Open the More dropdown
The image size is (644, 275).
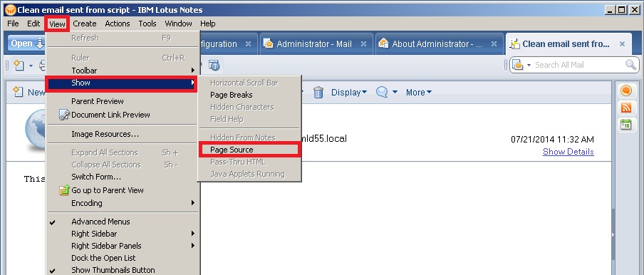click(x=419, y=93)
